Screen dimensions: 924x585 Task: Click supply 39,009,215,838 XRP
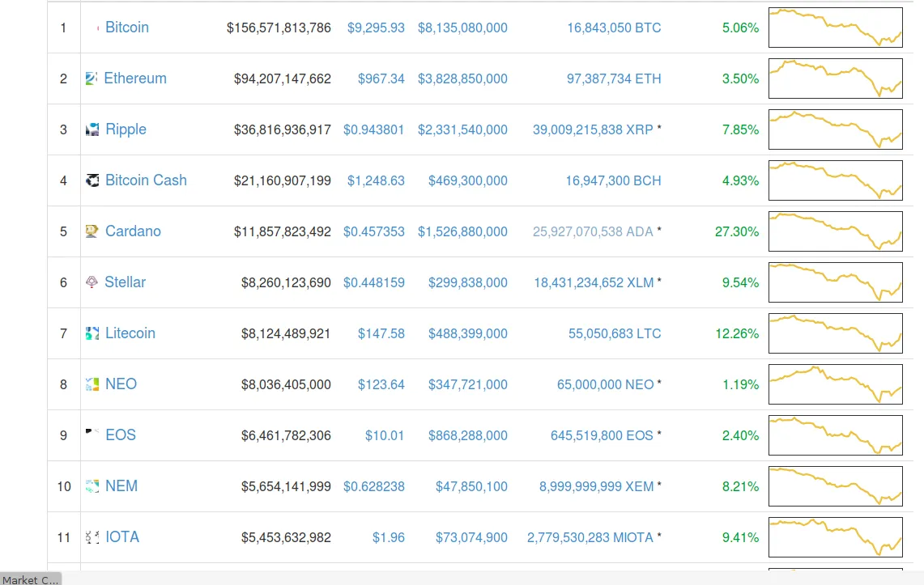coord(593,129)
